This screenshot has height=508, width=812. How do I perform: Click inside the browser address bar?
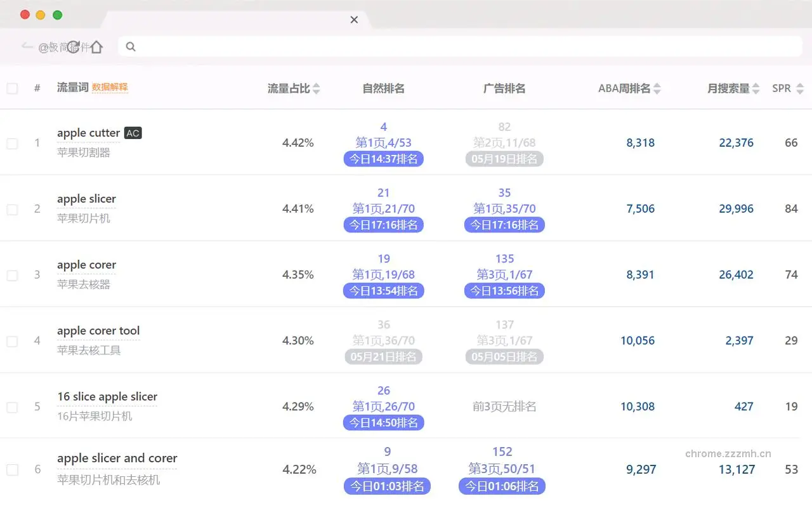317,46
